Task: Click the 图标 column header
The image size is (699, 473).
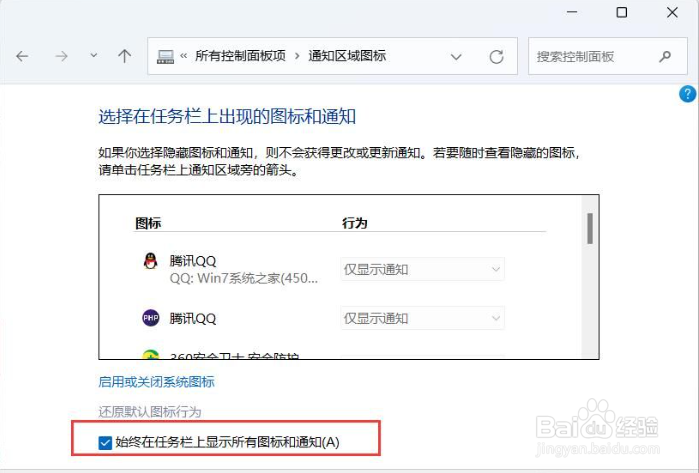Action: coord(148,223)
